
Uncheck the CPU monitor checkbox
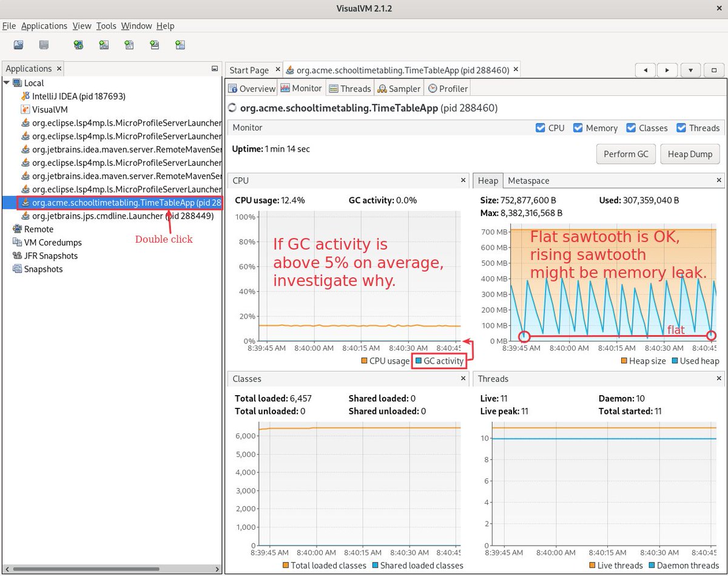541,128
